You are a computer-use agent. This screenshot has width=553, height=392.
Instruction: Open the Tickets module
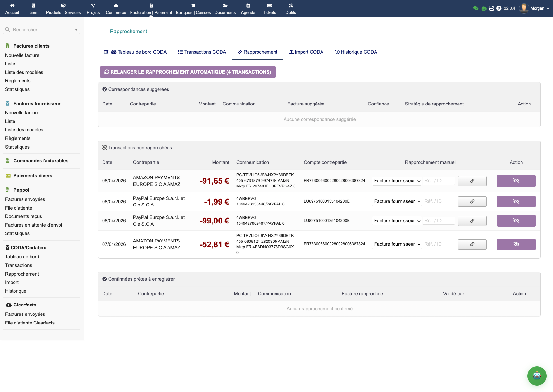269,8
